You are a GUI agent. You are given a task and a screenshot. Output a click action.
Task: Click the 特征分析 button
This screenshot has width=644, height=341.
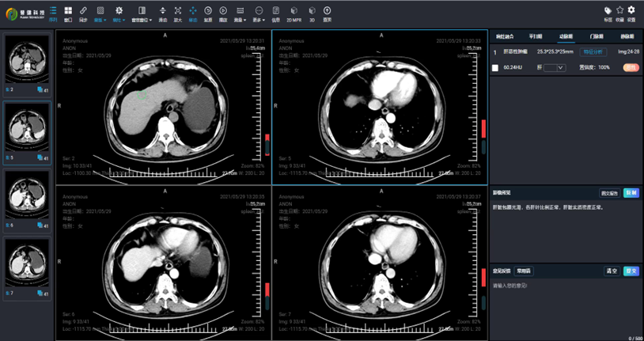click(593, 51)
